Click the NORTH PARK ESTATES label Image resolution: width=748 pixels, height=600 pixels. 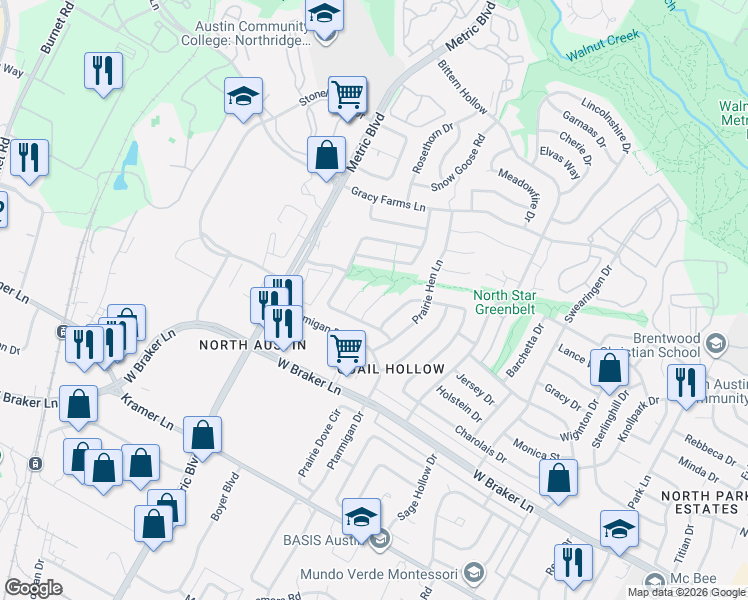pyautogui.click(x=706, y=503)
